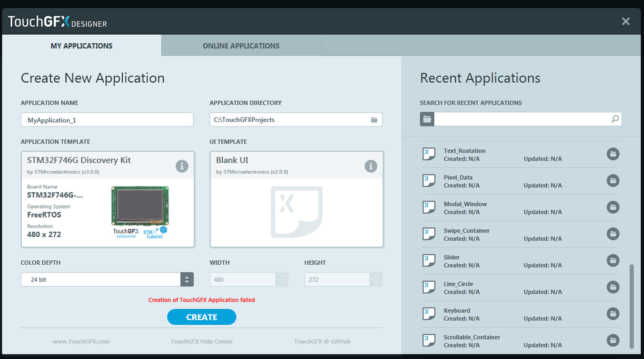This screenshot has width=644, height=359.
Task: Click the Width stepper arrows
Action: point(282,280)
